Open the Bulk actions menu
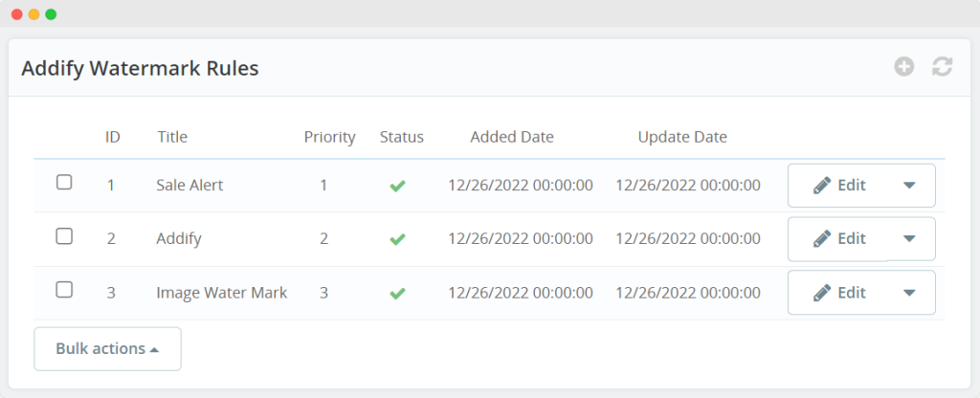 pos(107,348)
